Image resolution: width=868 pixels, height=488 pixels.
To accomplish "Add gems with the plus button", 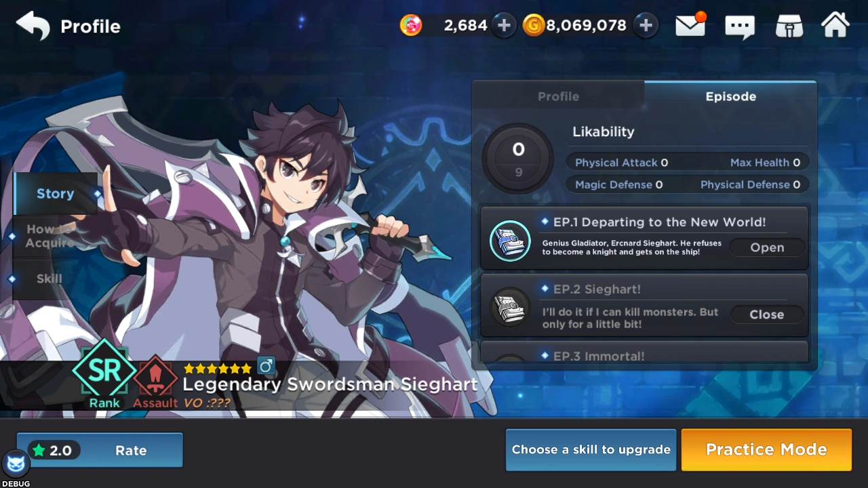I will point(504,26).
